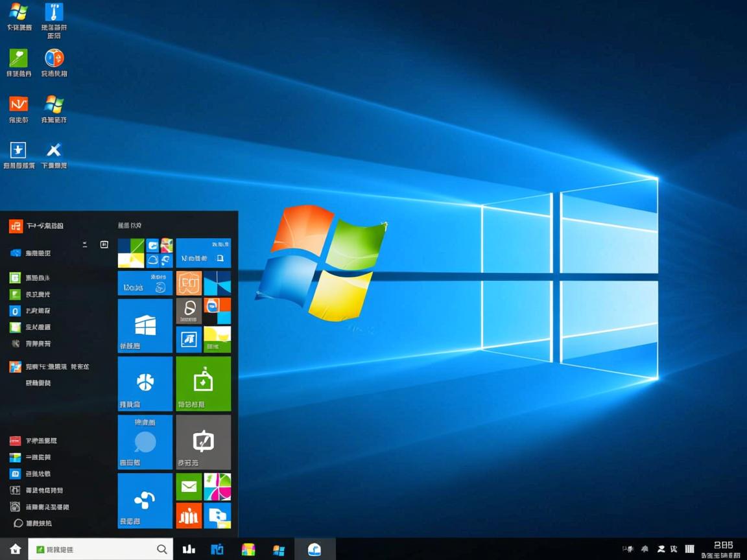The height and width of the screenshot is (560, 747).
Task: Open the dark camera-style tile in Start menu
Action: [x=204, y=441]
